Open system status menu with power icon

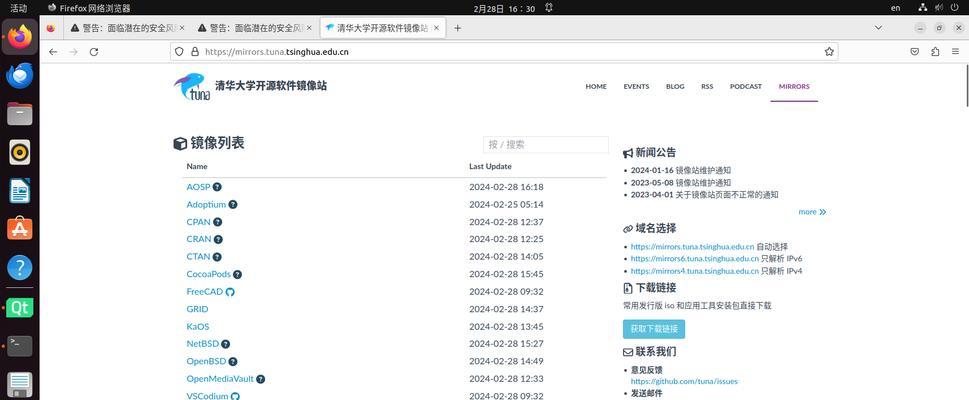pos(955,8)
